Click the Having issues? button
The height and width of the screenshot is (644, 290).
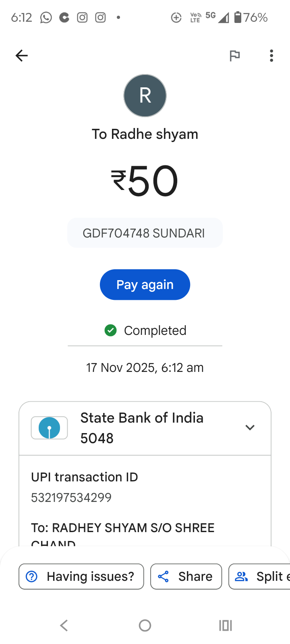click(81, 576)
